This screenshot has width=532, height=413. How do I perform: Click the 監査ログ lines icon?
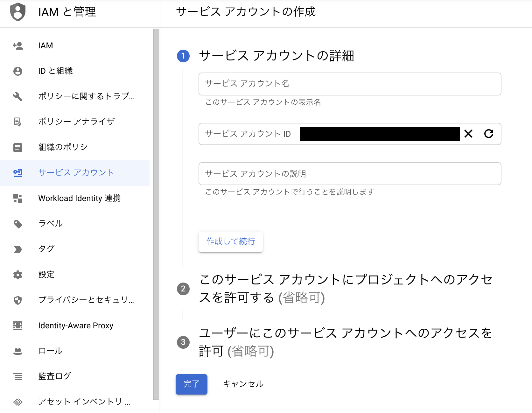tap(18, 376)
